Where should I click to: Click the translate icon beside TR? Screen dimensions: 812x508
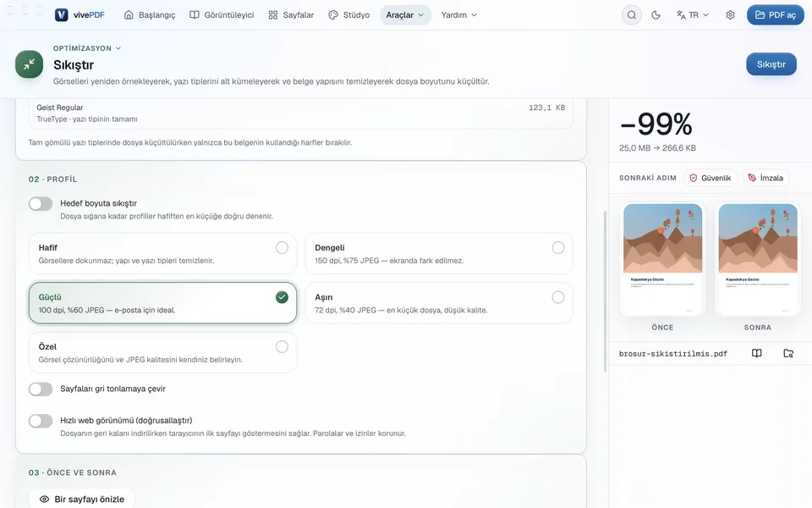681,15
